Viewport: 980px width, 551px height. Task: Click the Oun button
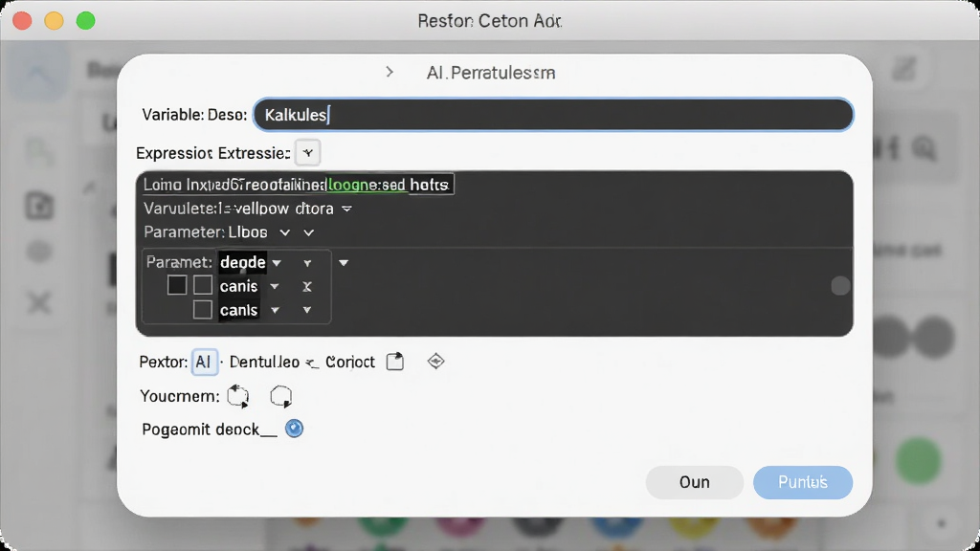tap(695, 482)
